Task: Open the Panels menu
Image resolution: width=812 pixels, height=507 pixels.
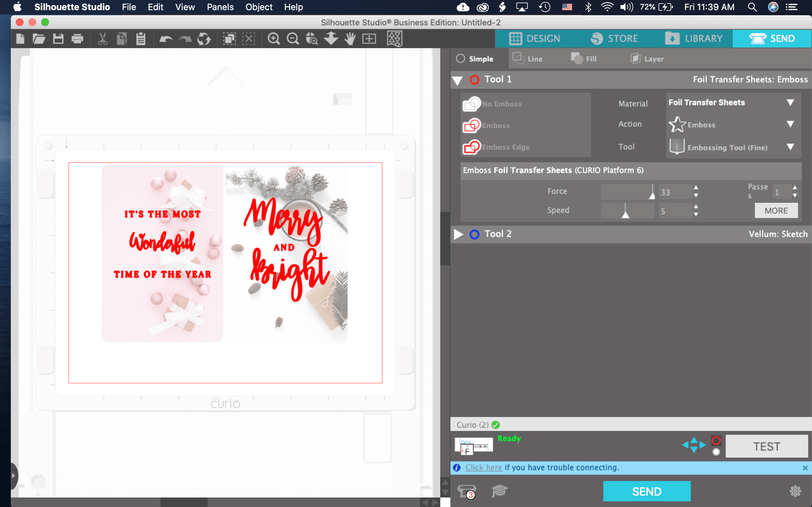Action: coord(220,7)
